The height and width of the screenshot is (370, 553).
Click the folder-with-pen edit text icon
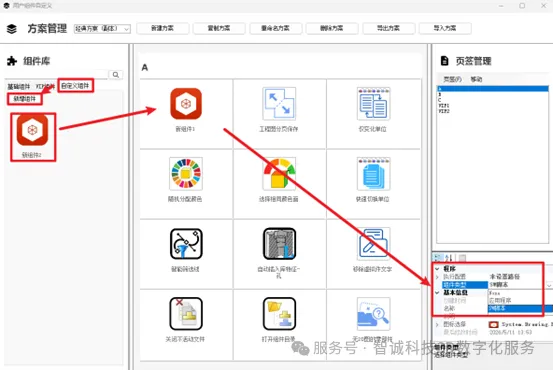tap(373, 244)
